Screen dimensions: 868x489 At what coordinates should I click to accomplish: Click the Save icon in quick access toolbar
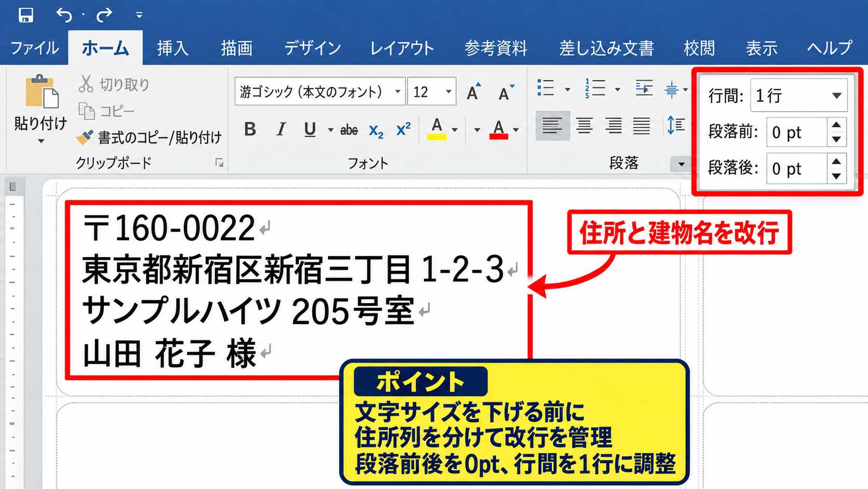click(x=25, y=15)
